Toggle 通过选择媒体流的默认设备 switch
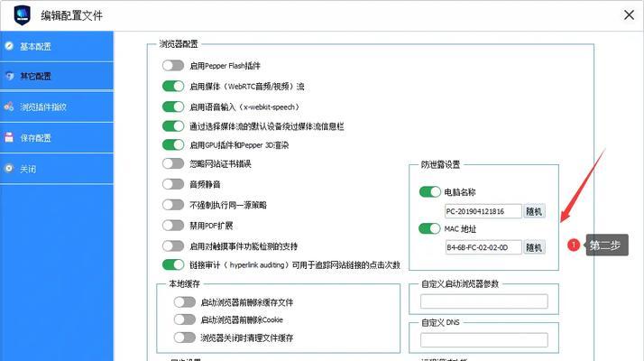644x361 pixels. (173, 125)
